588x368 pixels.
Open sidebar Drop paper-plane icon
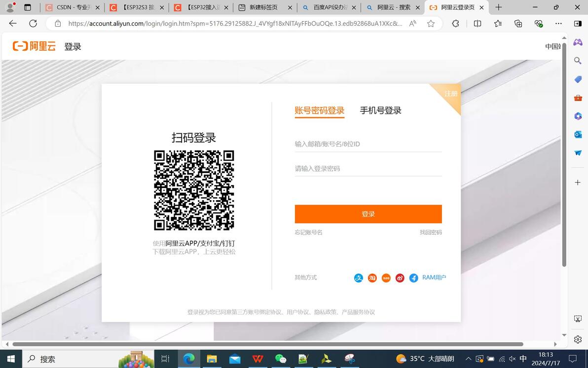[x=578, y=153]
